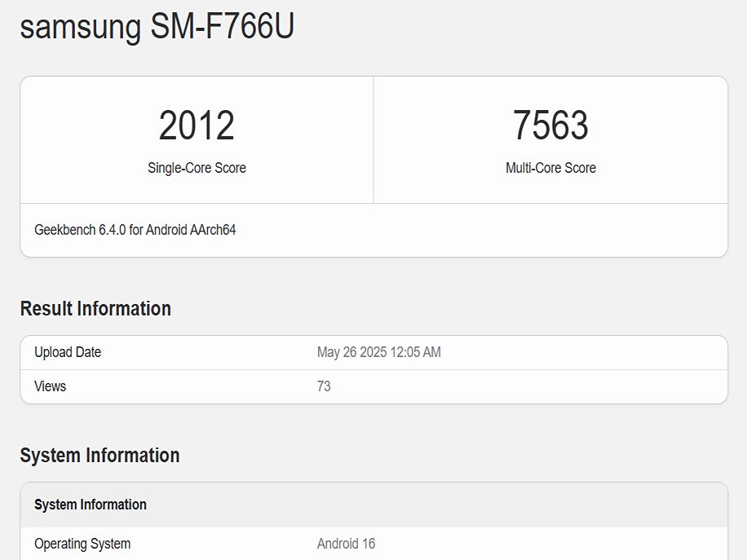Click the "Single-Core Score" label
The width and height of the screenshot is (747, 560).
tap(197, 168)
